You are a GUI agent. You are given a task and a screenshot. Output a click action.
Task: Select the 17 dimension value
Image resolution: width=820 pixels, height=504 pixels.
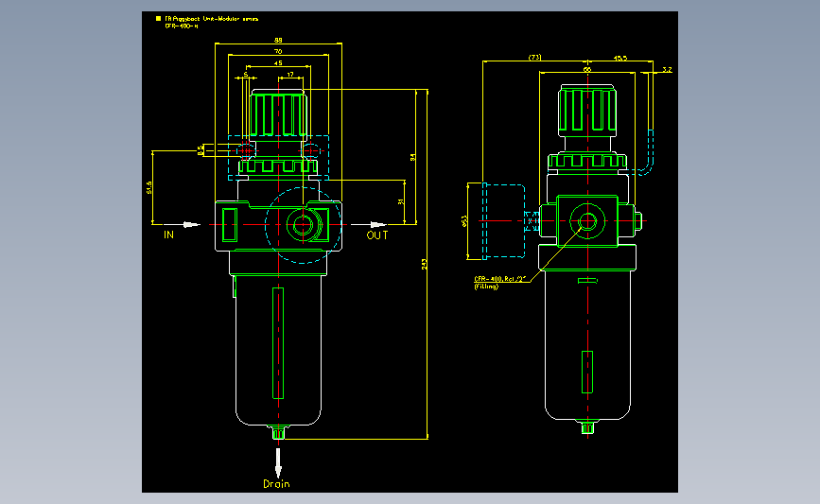(x=290, y=75)
